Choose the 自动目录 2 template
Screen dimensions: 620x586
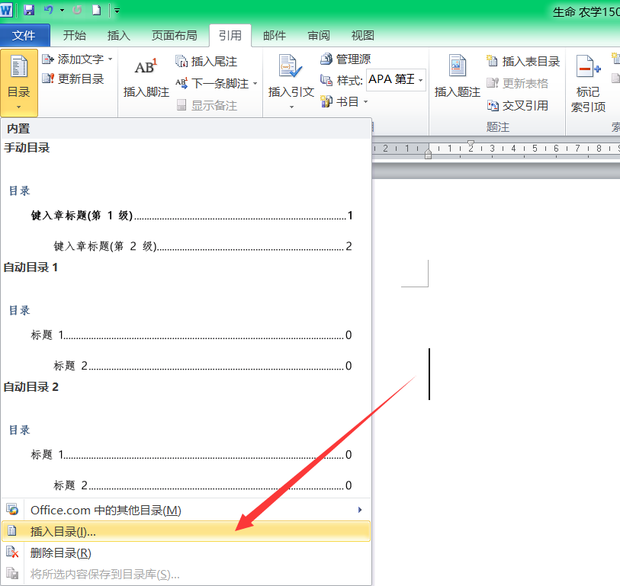click(x=186, y=438)
